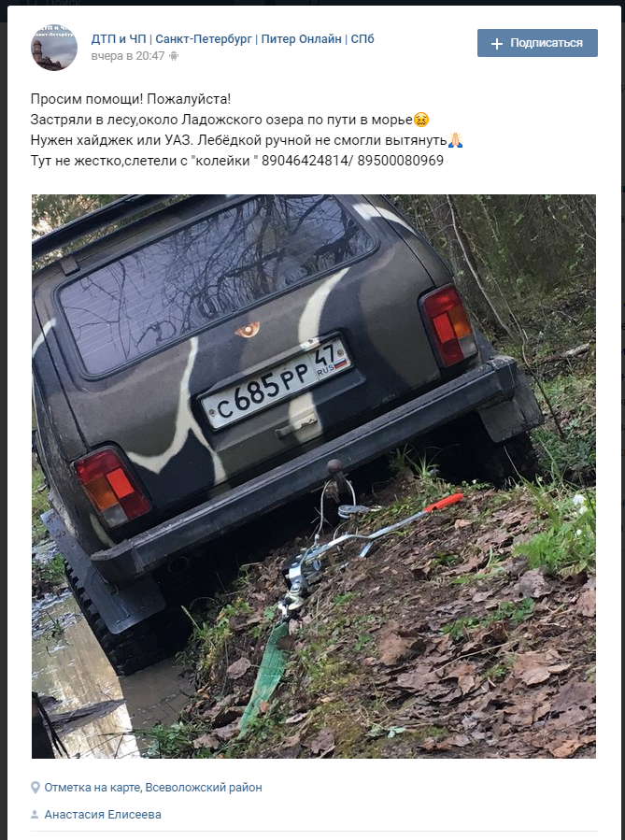Open the photo of the stuck camouflage Niva

coord(314,477)
